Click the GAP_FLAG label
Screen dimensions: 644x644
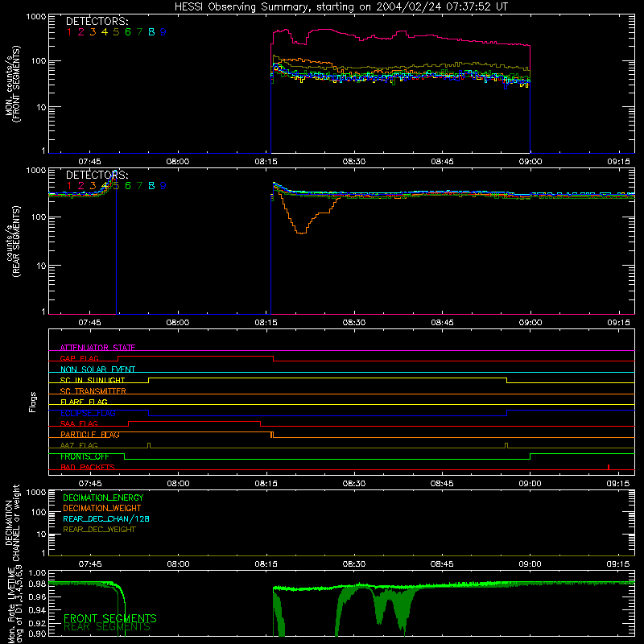[x=79, y=358]
